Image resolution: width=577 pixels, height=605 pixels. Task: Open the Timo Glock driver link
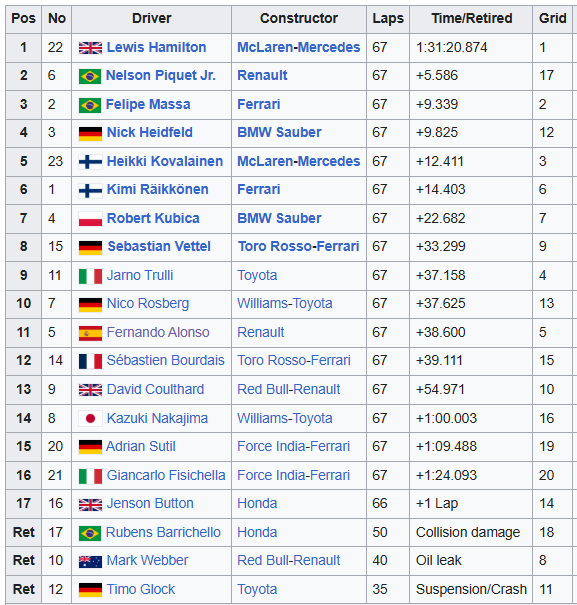coord(141,589)
